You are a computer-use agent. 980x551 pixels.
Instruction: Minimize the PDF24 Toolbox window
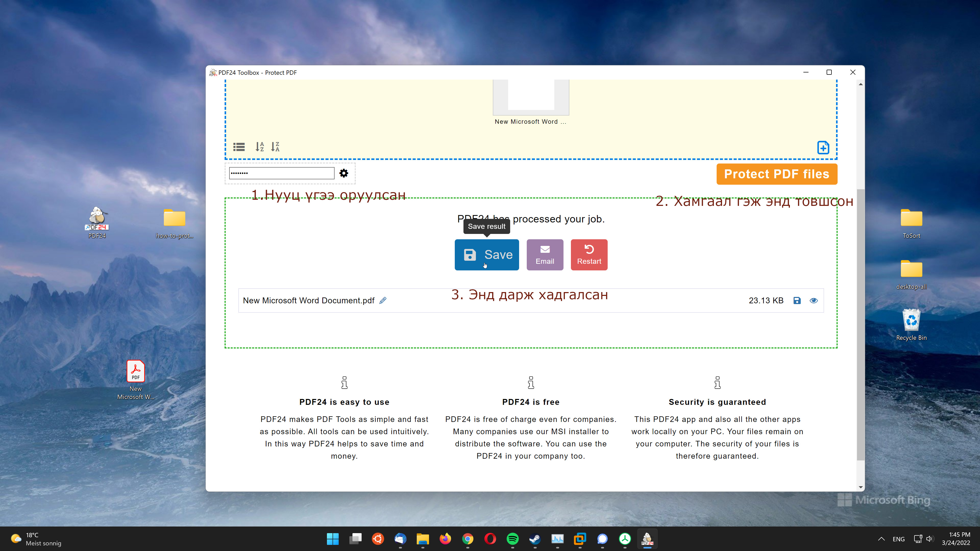[x=806, y=72]
